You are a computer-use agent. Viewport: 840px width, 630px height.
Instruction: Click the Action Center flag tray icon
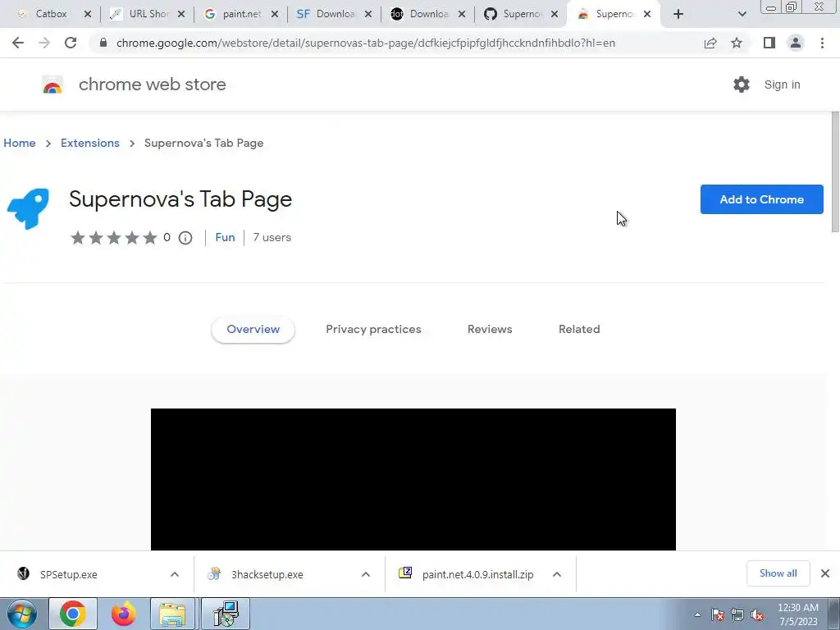[x=718, y=614]
